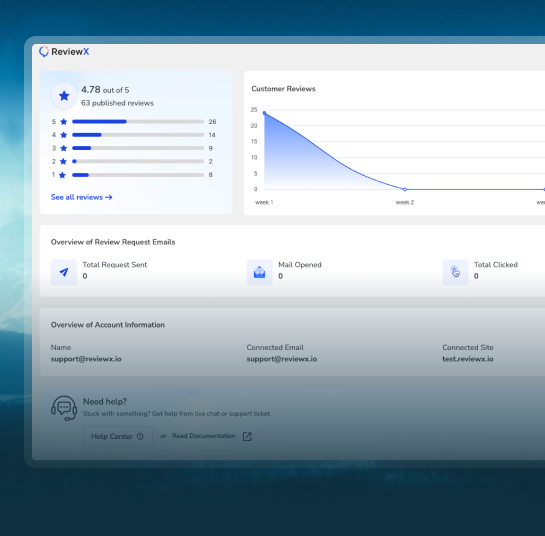545x536 pixels.
Task: Click the count '8' for 1-star reviews
Action: click(211, 175)
